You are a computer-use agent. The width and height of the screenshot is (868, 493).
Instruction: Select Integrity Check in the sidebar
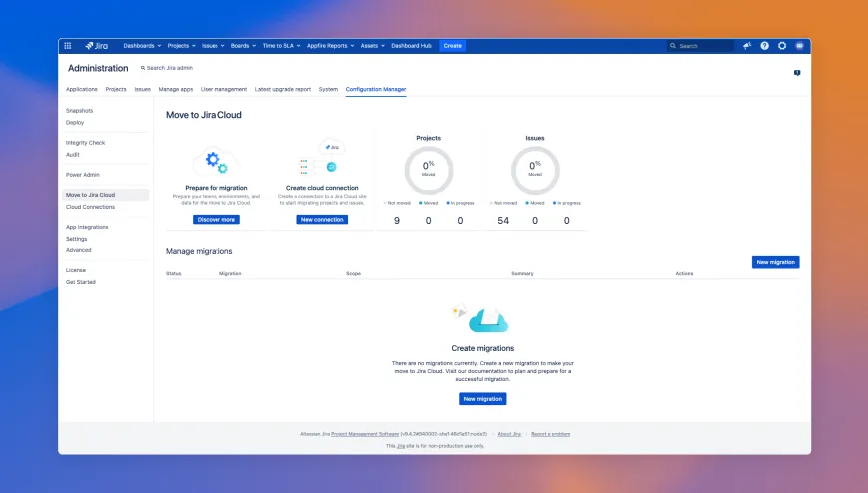85,143
